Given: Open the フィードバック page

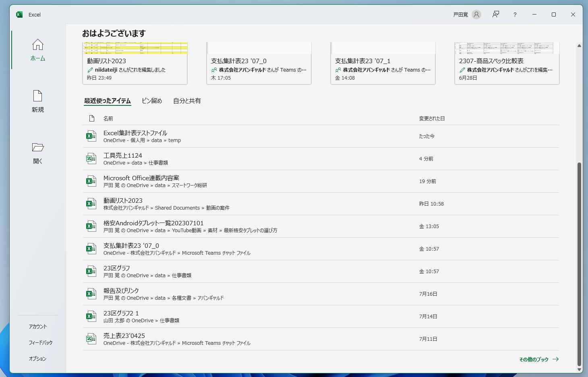Looking at the screenshot, I should (x=41, y=343).
